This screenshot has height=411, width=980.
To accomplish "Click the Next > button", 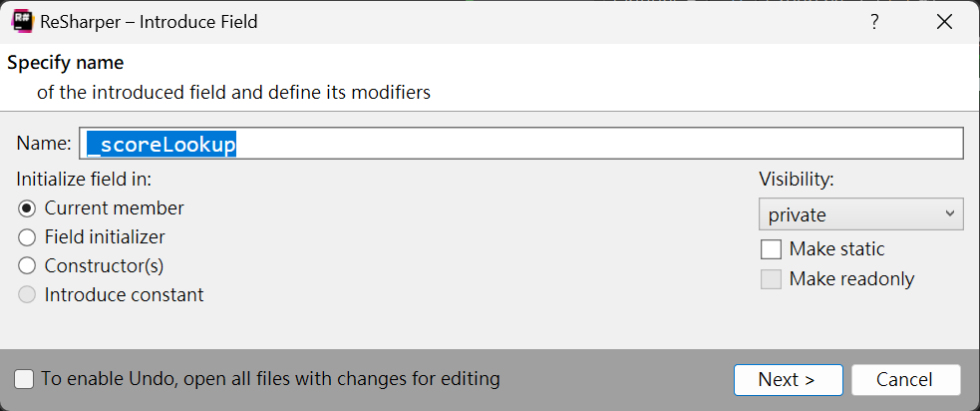I will [788, 380].
